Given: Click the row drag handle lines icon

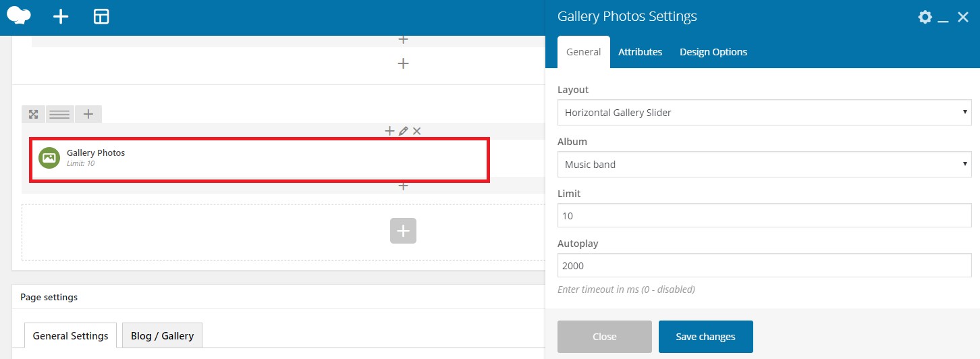Looking at the screenshot, I should 59,114.
